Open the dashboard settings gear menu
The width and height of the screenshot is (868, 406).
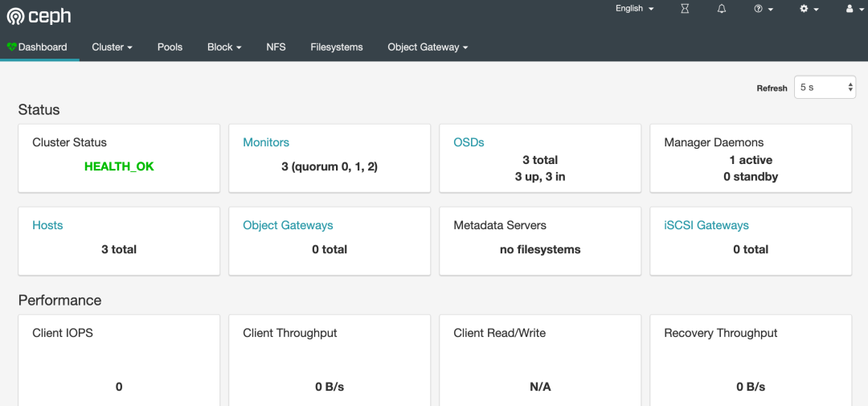click(809, 9)
